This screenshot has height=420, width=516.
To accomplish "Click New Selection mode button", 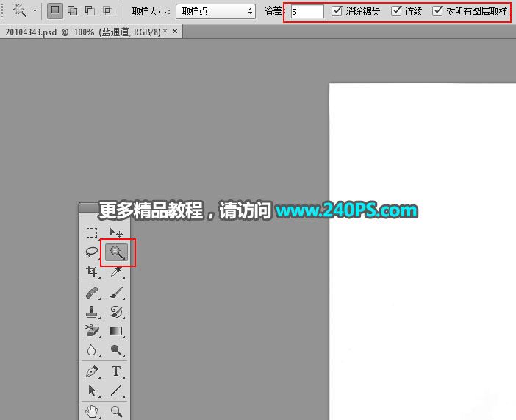I will coord(55,10).
